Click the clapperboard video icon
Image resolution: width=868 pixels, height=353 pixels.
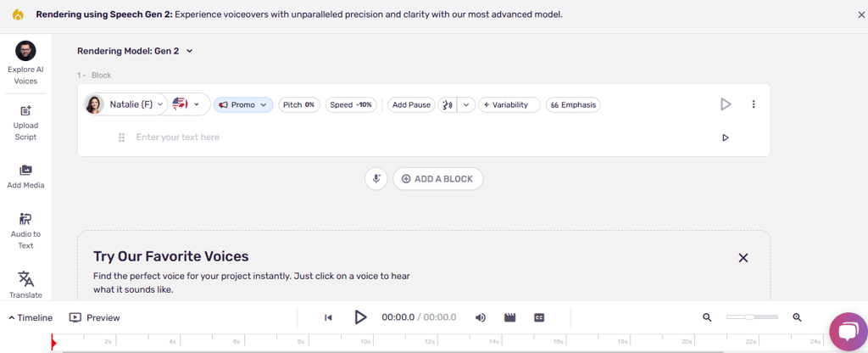(x=509, y=317)
